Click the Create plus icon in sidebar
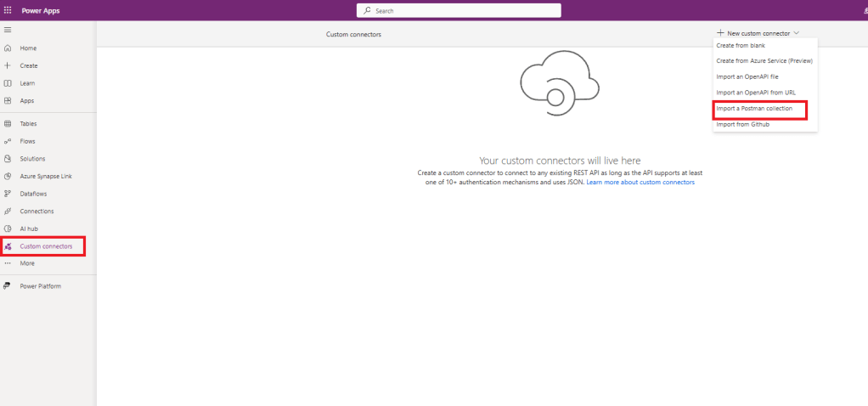Viewport: 868px width, 406px height. [x=8, y=65]
